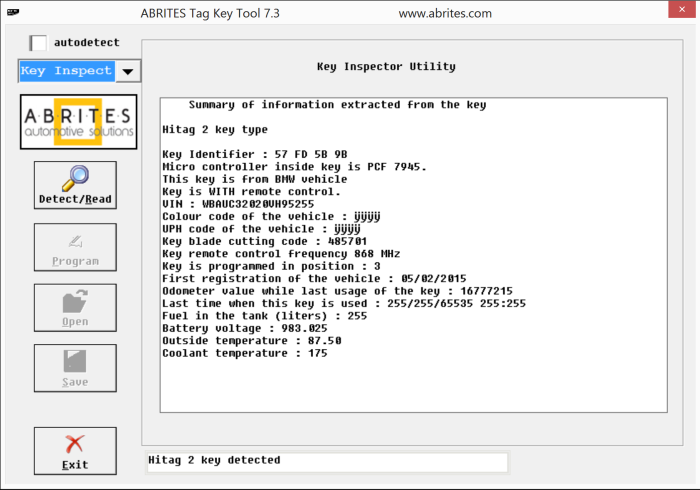Screen dimensions: 700x490
Task: Tick the autodetect checkbox
Action: coord(38,43)
